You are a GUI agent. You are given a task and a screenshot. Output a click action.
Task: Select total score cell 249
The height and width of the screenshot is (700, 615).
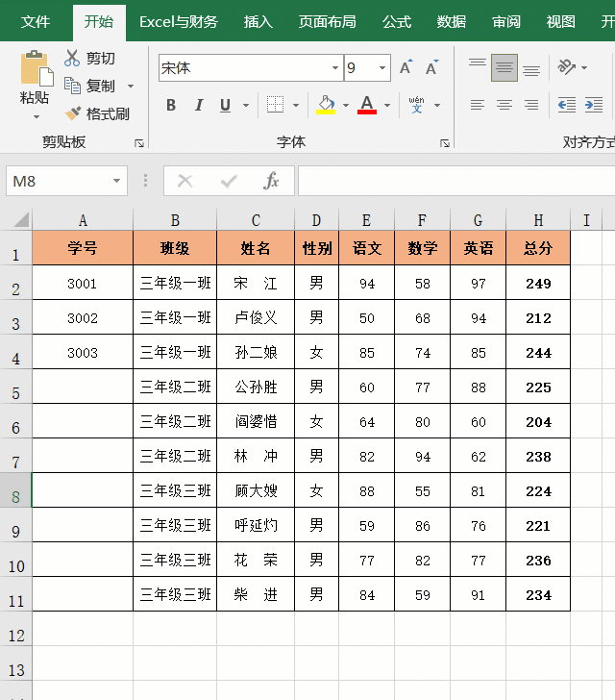coord(538,283)
